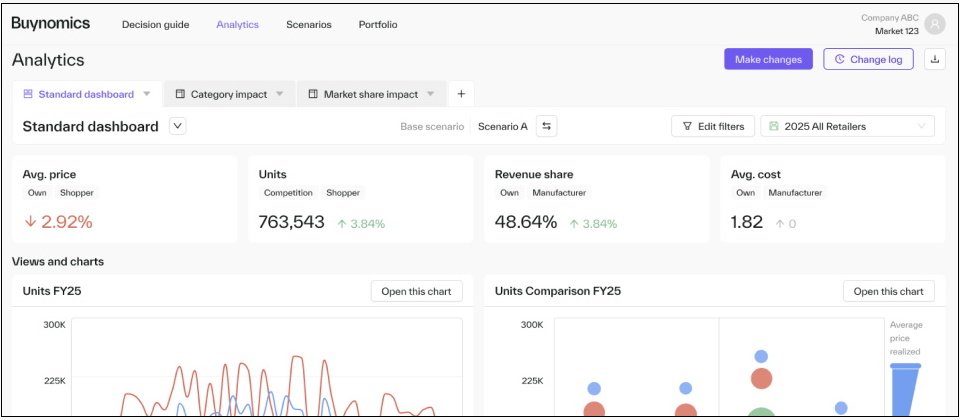Click the grey up arrow in Avg. cost card
Image resolution: width=960 pixels, height=420 pixels.
[779, 224]
